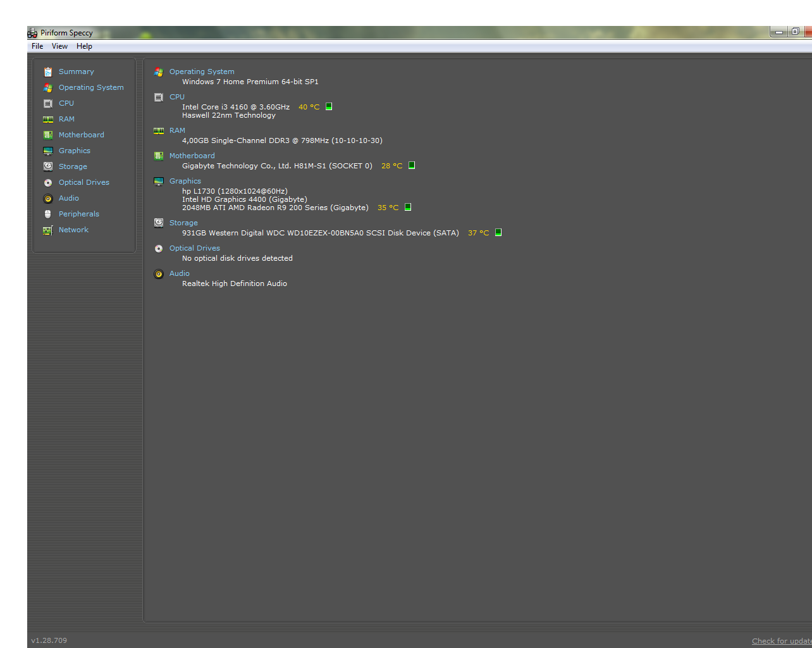Image resolution: width=812 pixels, height=648 pixels.
Task: Select Summary in the sidebar
Action: pos(77,72)
